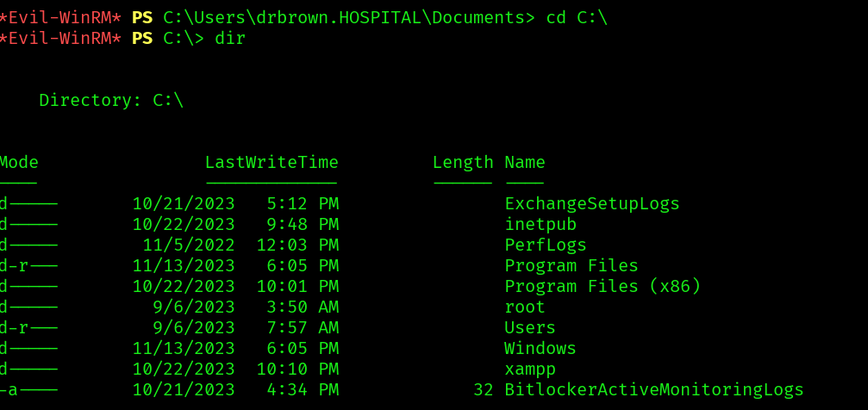The image size is (868, 410).
Task: Click the LastWriteTime column header
Action: tap(272, 162)
